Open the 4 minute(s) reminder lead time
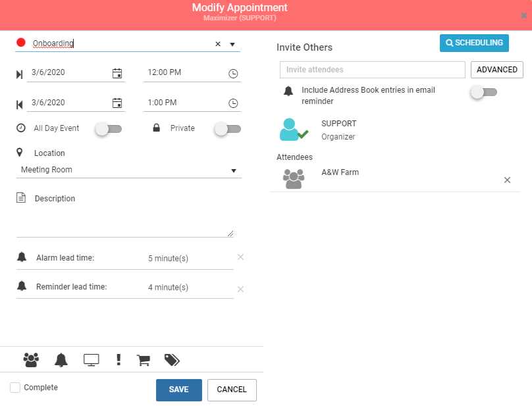This screenshot has width=532, height=406. coord(169,288)
